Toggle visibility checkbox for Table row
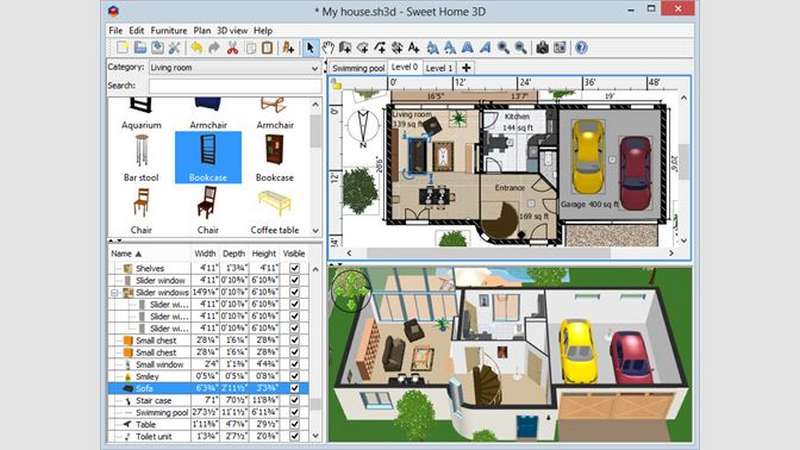The image size is (800, 450). [294, 424]
